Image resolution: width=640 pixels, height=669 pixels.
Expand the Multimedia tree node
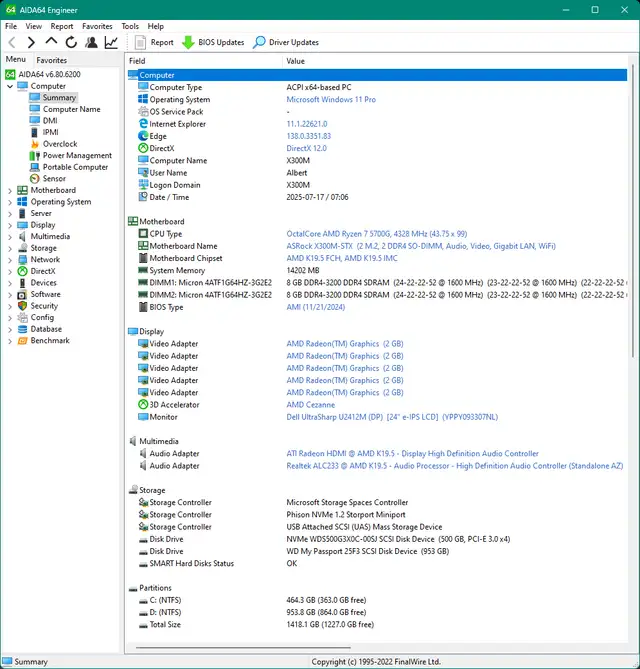[x=10, y=236]
